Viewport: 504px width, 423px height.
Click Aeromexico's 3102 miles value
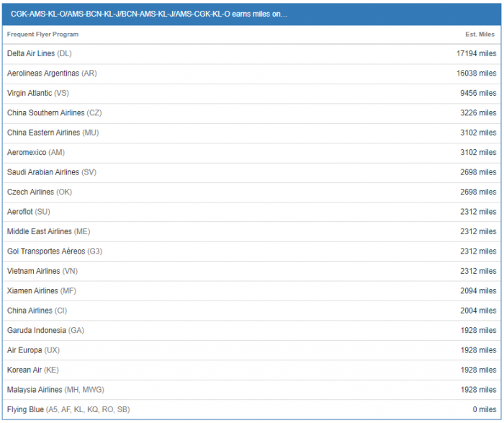click(478, 153)
